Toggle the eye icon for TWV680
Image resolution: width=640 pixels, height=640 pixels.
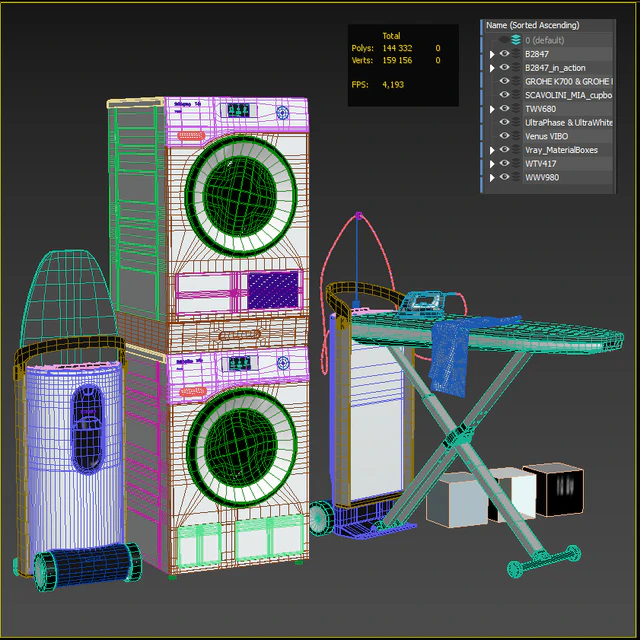coord(504,108)
